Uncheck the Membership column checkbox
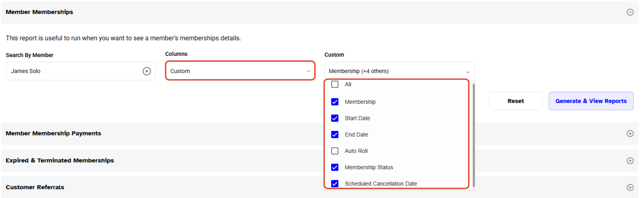644x198 pixels. pos(335,102)
